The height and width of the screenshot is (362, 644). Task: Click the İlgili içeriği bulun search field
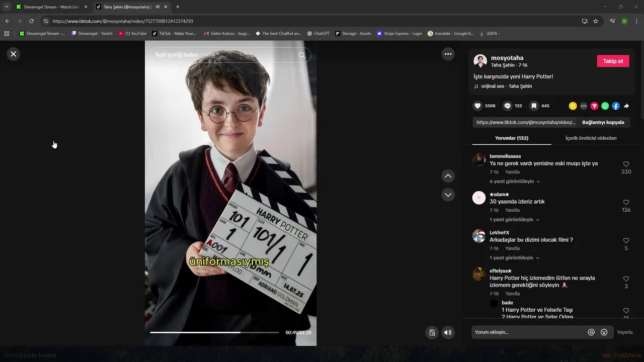[223, 55]
